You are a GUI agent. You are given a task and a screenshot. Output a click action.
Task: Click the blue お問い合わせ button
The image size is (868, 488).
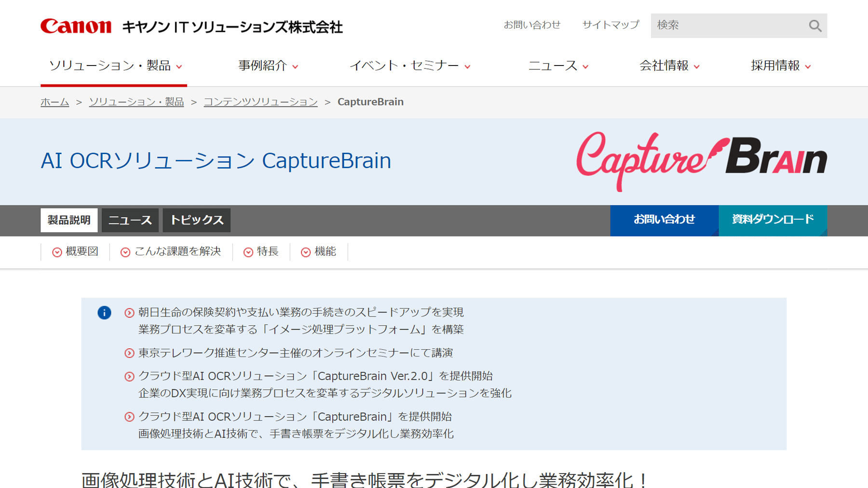click(x=665, y=220)
